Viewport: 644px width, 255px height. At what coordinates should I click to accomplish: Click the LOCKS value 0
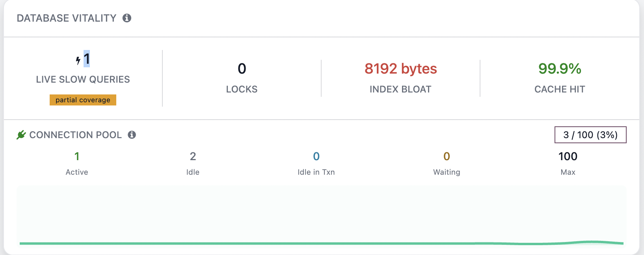point(242,69)
